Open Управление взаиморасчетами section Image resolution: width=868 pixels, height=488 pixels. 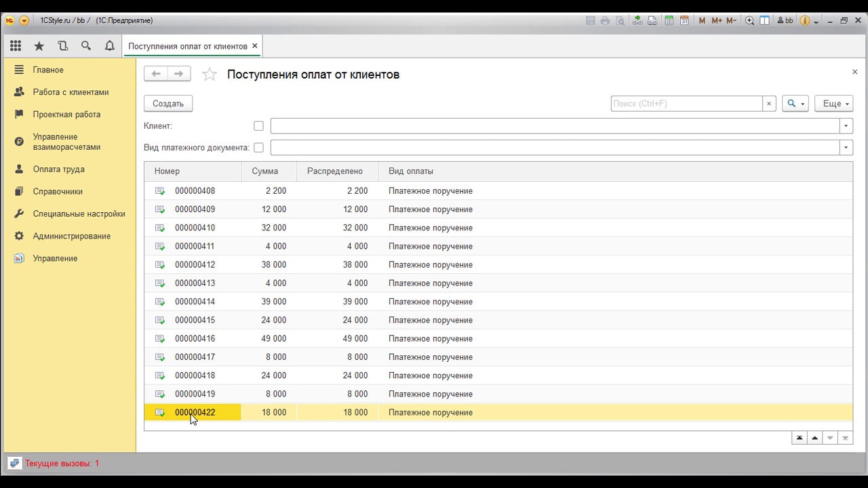tap(68, 142)
